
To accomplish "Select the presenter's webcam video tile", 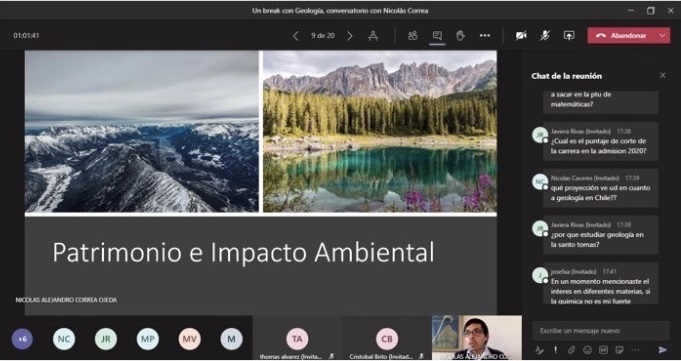I will click(x=477, y=338).
